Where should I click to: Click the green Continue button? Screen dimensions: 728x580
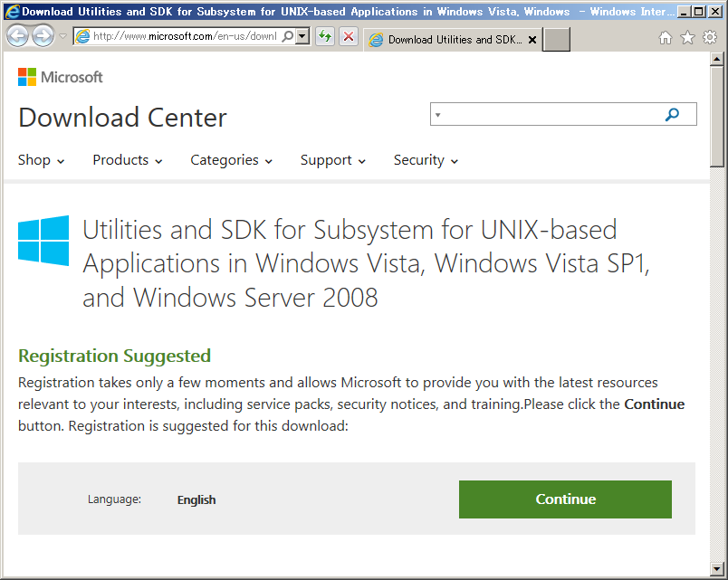(x=565, y=499)
